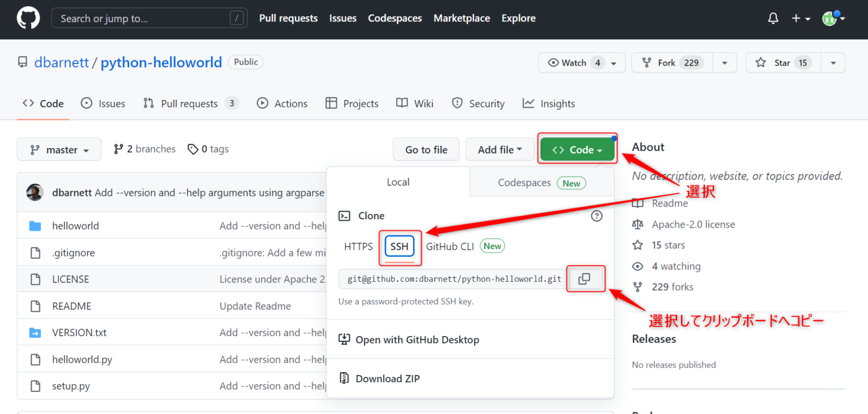Viewport: 868px width, 414px height.
Task: Select the SSH clone option
Action: pyautogui.click(x=400, y=246)
